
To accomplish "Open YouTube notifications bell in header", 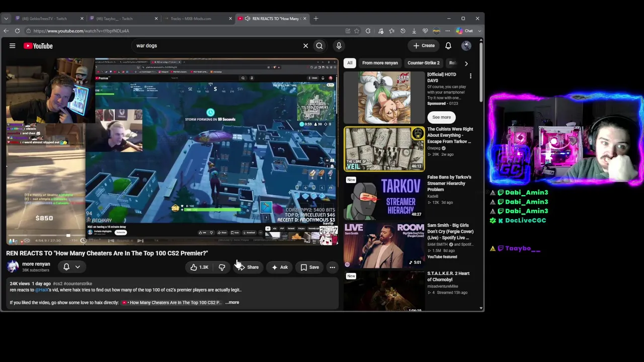I will pyautogui.click(x=448, y=46).
